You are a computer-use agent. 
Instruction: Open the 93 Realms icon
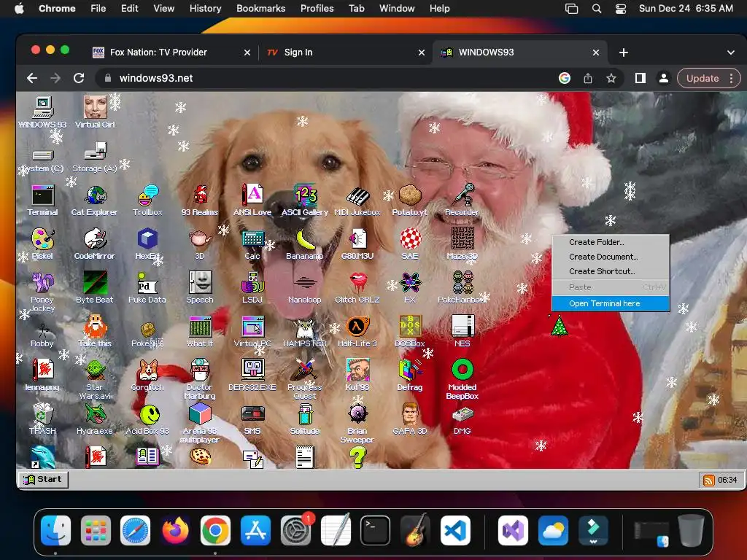[200, 200]
